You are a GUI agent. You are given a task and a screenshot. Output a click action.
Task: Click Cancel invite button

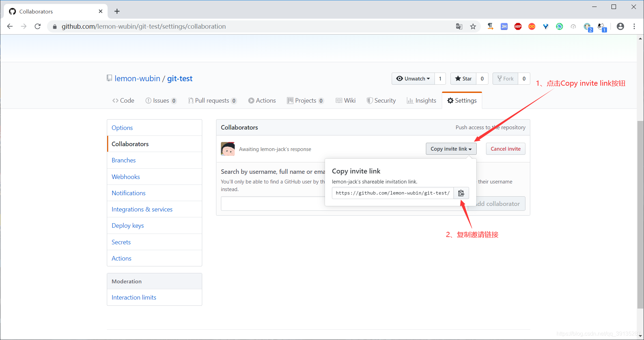[505, 149]
